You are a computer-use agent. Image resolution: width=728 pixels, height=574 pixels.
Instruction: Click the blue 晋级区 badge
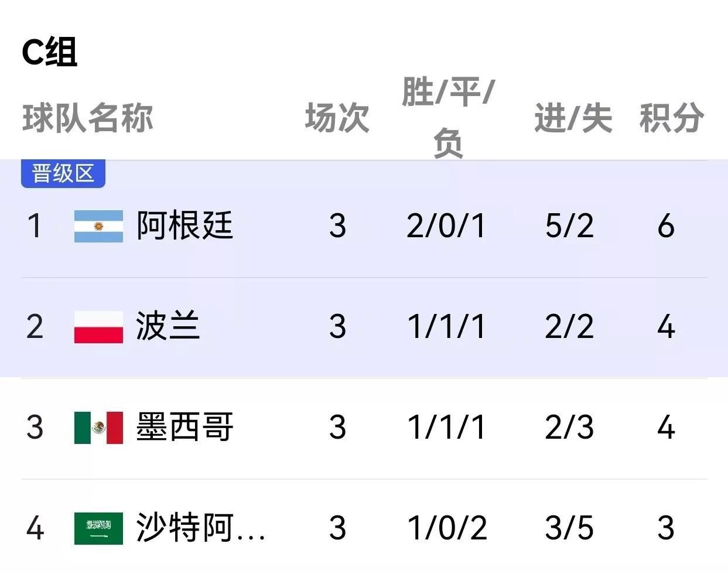[x=63, y=172]
